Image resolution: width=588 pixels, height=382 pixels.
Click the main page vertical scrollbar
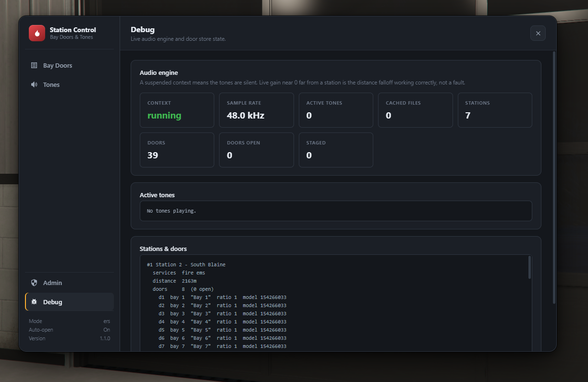554,178
